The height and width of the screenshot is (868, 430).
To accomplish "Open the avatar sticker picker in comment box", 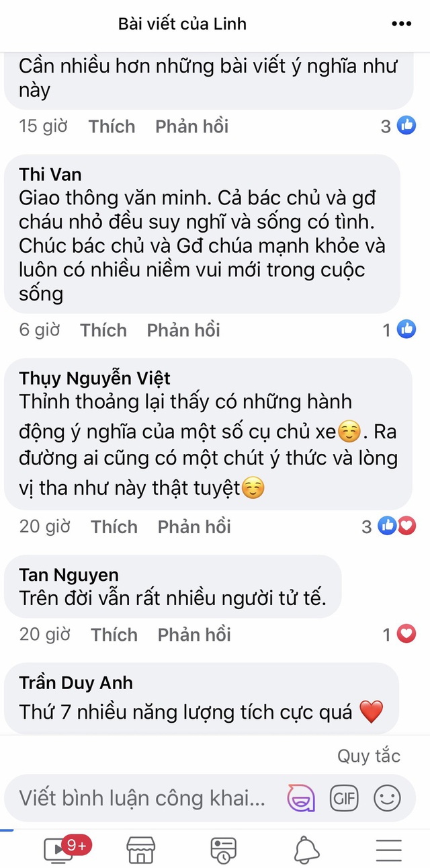I will (x=301, y=798).
